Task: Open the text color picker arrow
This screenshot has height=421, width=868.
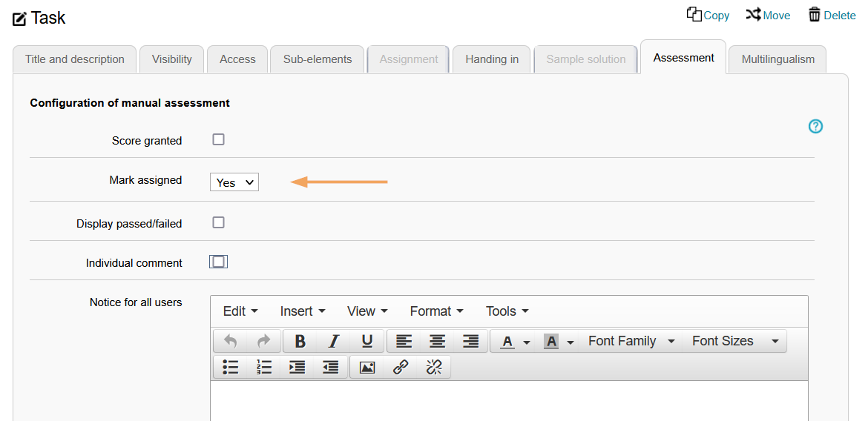Action: 527,342
